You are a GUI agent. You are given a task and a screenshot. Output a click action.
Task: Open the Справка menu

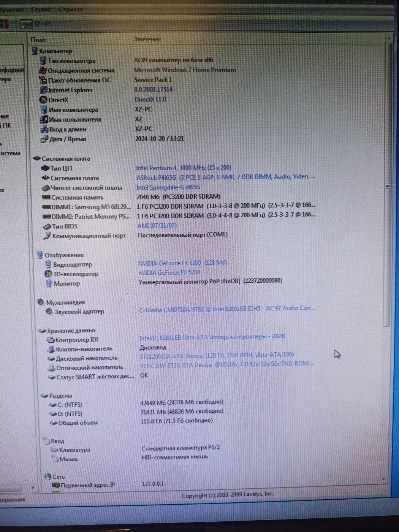coord(71,9)
